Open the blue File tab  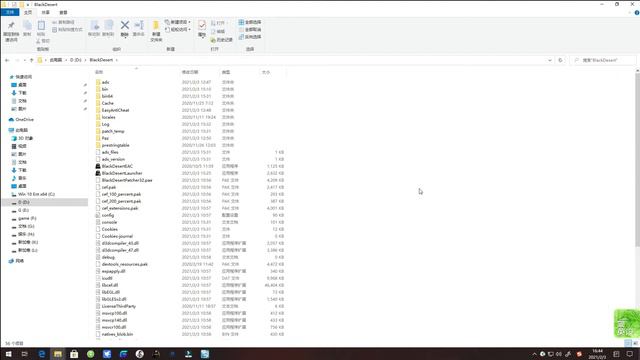10,12
